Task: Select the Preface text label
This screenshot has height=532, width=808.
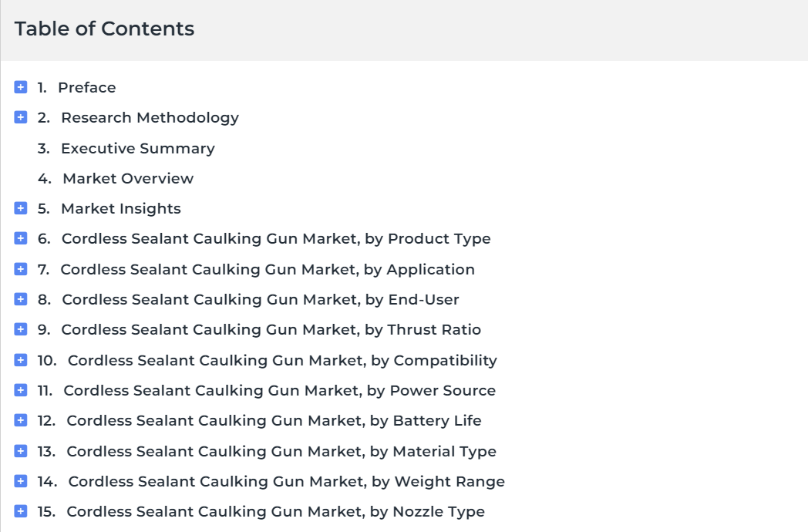Action: [86, 88]
